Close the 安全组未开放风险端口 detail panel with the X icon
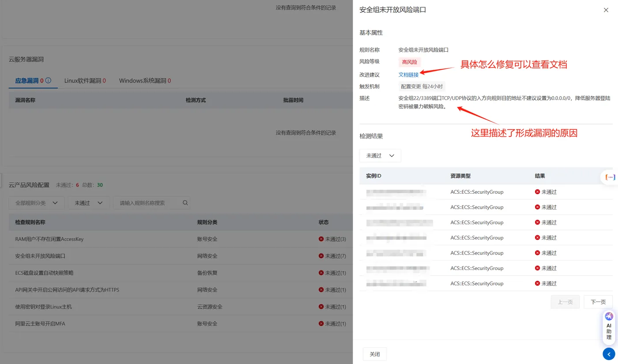618x364 pixels. [606, 10]
